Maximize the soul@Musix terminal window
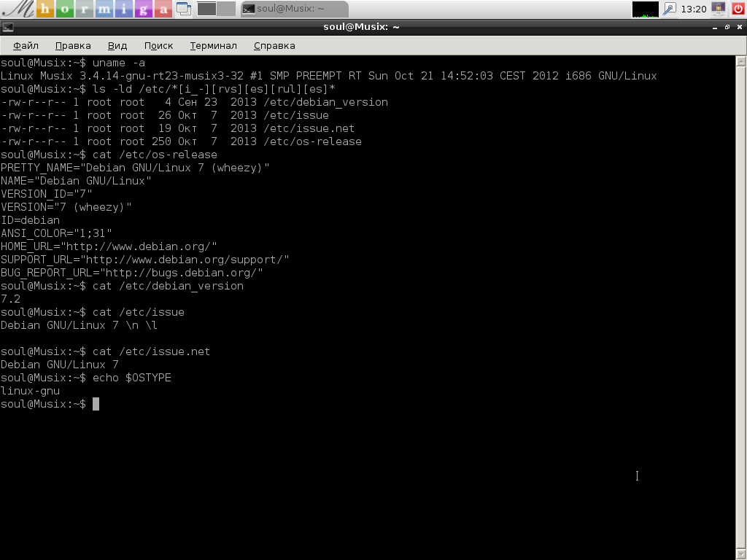This screenshot has width=747, height=560. point(727,27)
